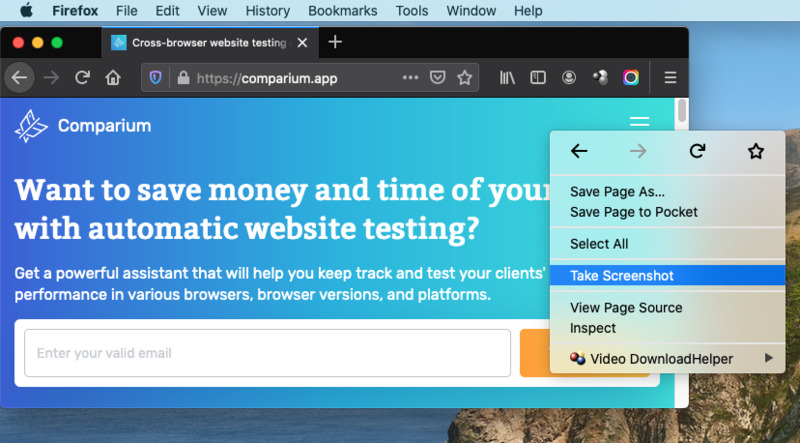Show sidebars toolbar icon
800x443 pixels.
(538, 78)
